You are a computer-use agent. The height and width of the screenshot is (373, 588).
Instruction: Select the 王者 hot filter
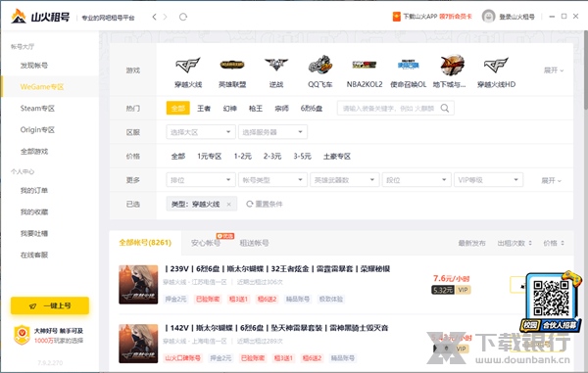click(204, 109)
